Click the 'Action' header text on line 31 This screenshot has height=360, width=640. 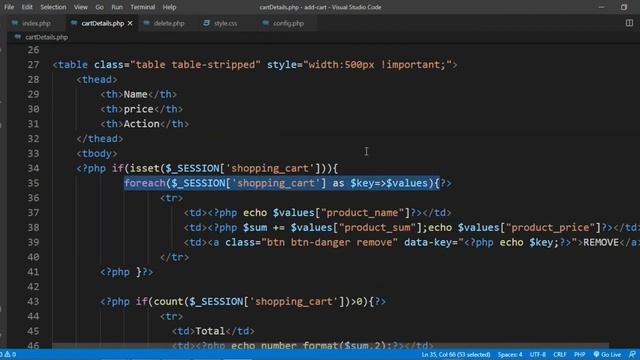tap(142, 124)
